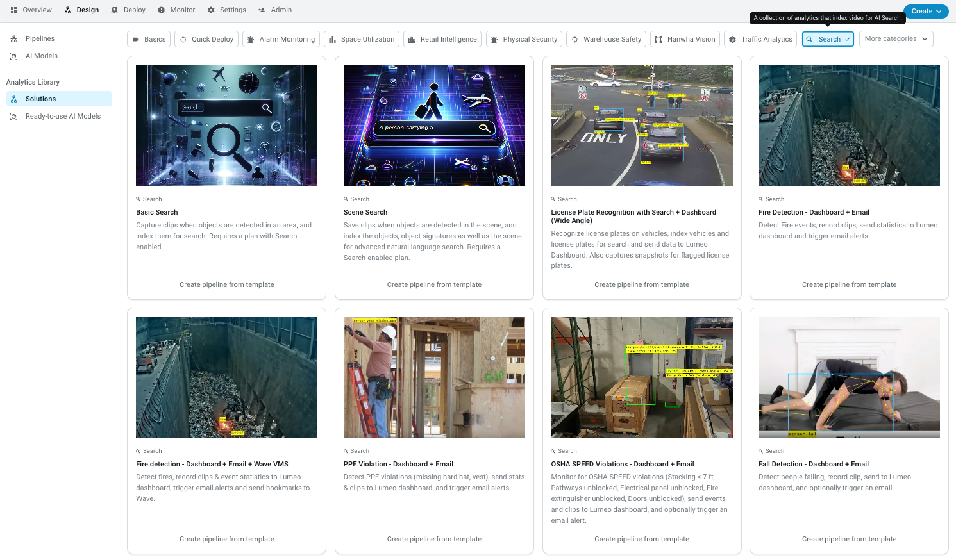956x560 pixels.
Task: Create pipeline from Fire Detection - Dashboard + Email
Action: pyautogui.click(x=850, y=285)
